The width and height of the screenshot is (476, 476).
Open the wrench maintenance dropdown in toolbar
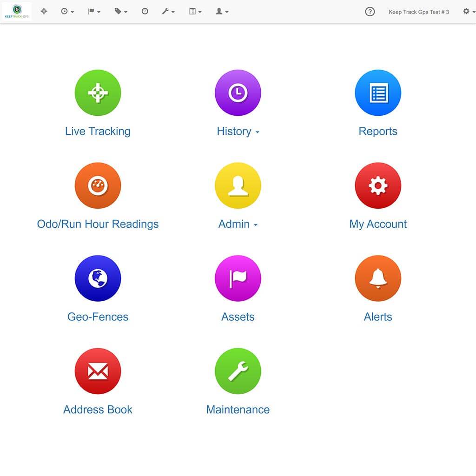pyautogui.click(x=168, y=12)
